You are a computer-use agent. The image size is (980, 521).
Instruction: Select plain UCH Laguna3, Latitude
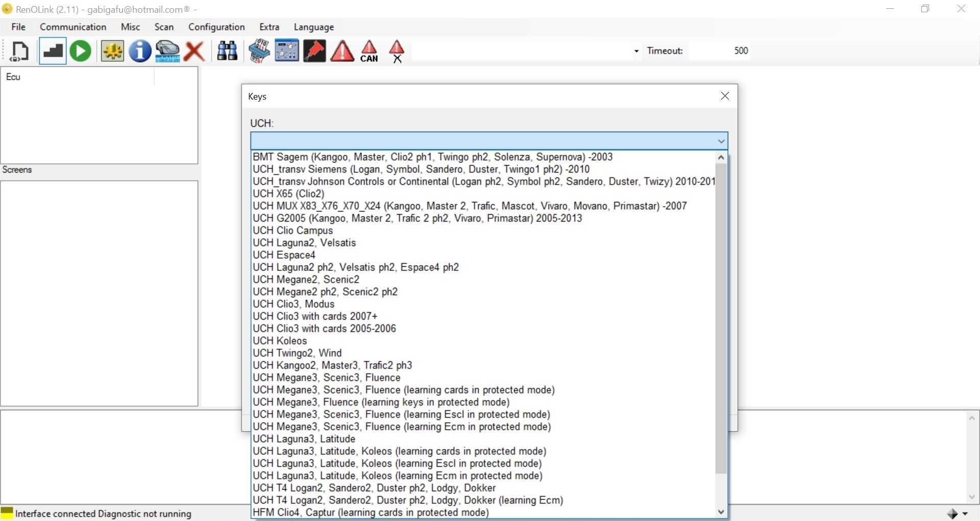click(x=483, y=439)
